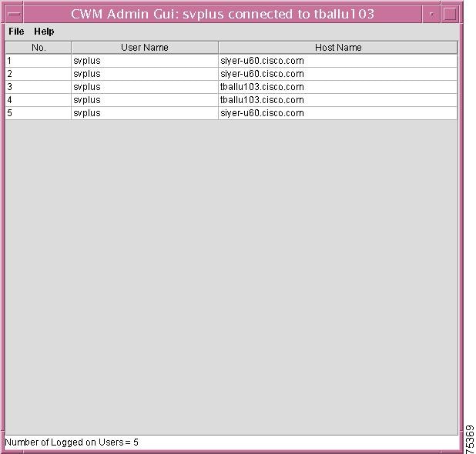This screenshot has height=454, width=476.
Task: Click the Host Name column header
Action: 338,48
